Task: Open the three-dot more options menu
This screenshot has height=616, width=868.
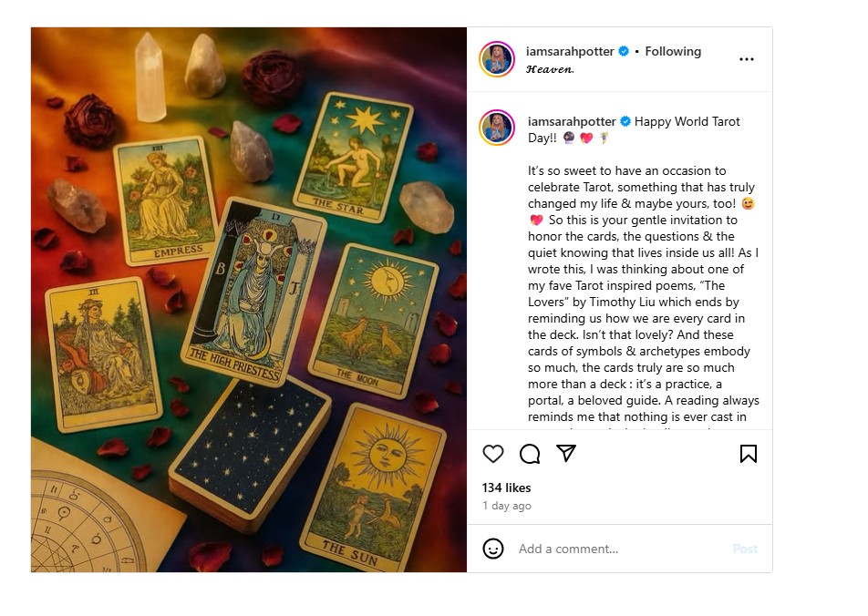Action: click(746, 59)
